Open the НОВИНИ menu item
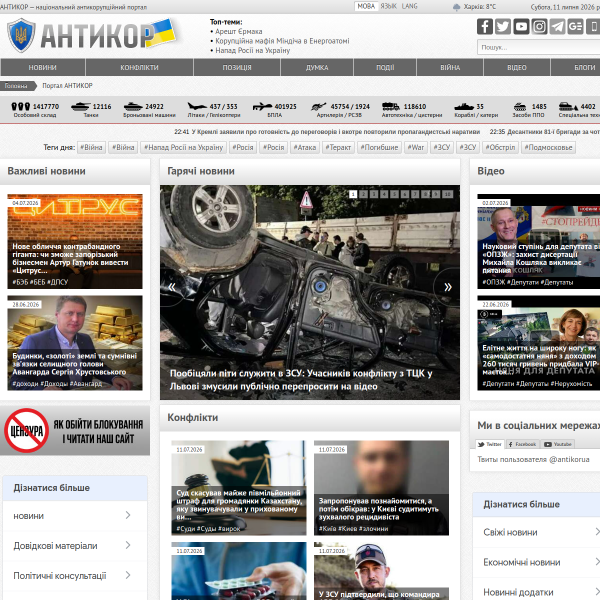Viewport: 600px width, 600px height. point(42,67)
